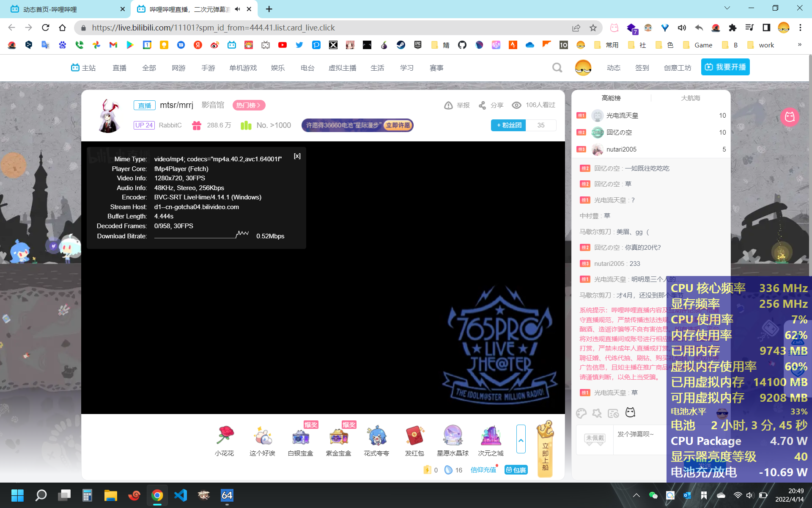Open the Game bookmarks folder
812x508 pixels.
pyautogui.click(x=698, y=45)
